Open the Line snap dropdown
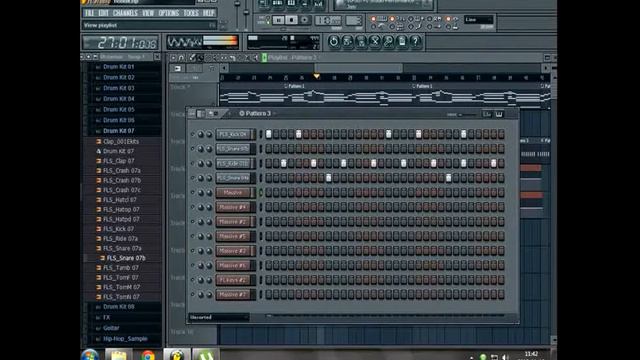640x360 pixels. coord(478,20)
